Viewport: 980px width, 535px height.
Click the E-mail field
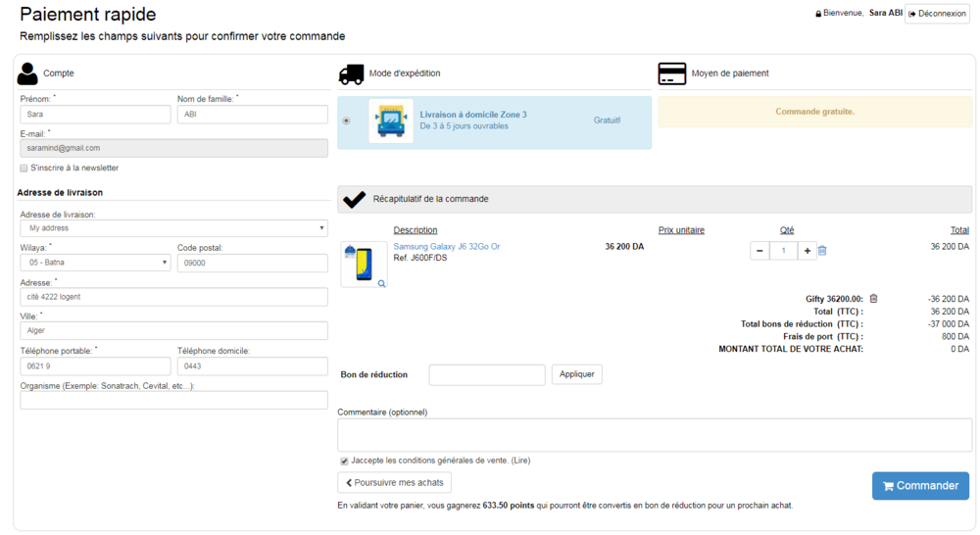(x=173, y=148)
